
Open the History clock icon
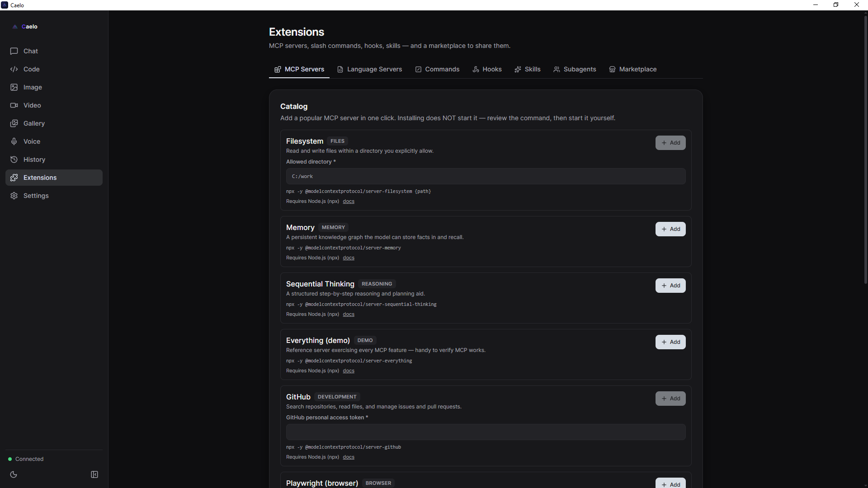[x=14, y=160]
